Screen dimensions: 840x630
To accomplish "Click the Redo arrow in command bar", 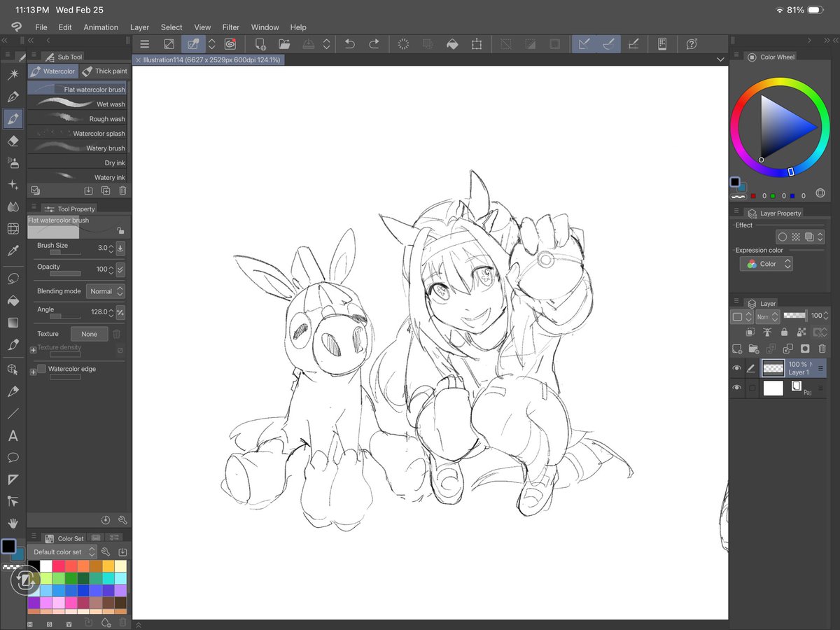I will (374, 44).
